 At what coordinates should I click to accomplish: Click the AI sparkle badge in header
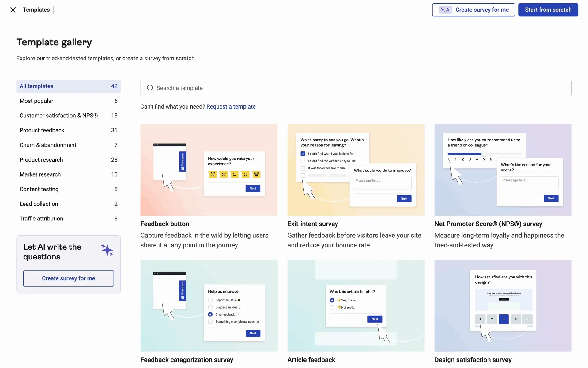(445, 10)
